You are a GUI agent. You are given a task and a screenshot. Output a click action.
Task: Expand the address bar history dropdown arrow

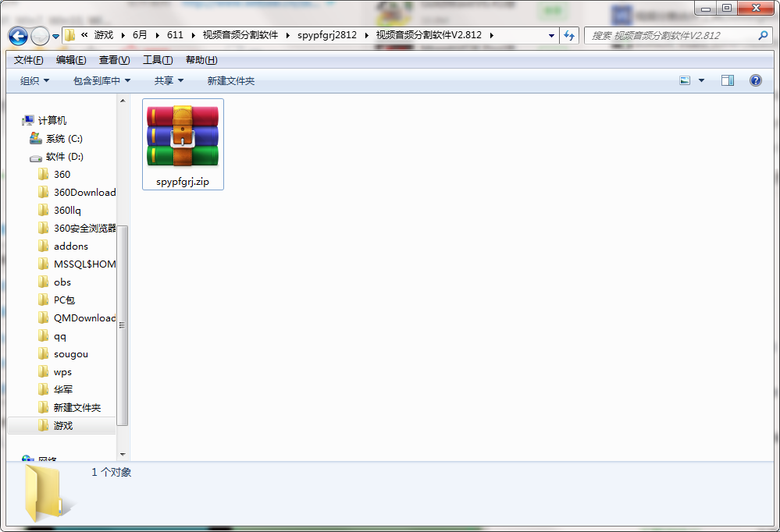pyautogui.click(x=551, y=35)
